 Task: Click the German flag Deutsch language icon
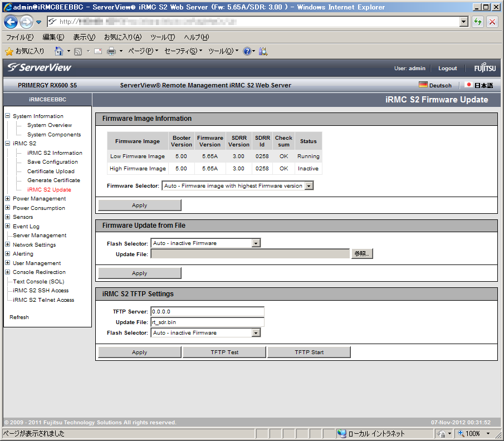coord(423,85)
